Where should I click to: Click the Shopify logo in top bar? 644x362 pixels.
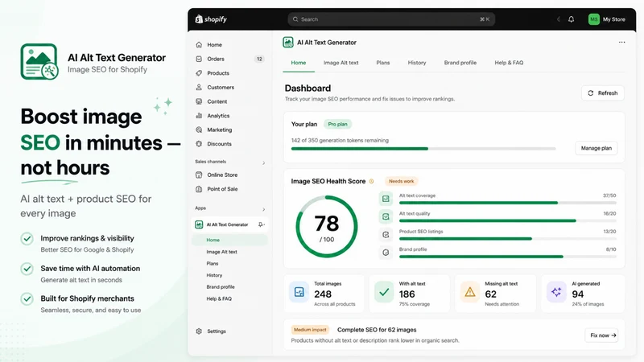pyautogui.click(x=211, y=19)
